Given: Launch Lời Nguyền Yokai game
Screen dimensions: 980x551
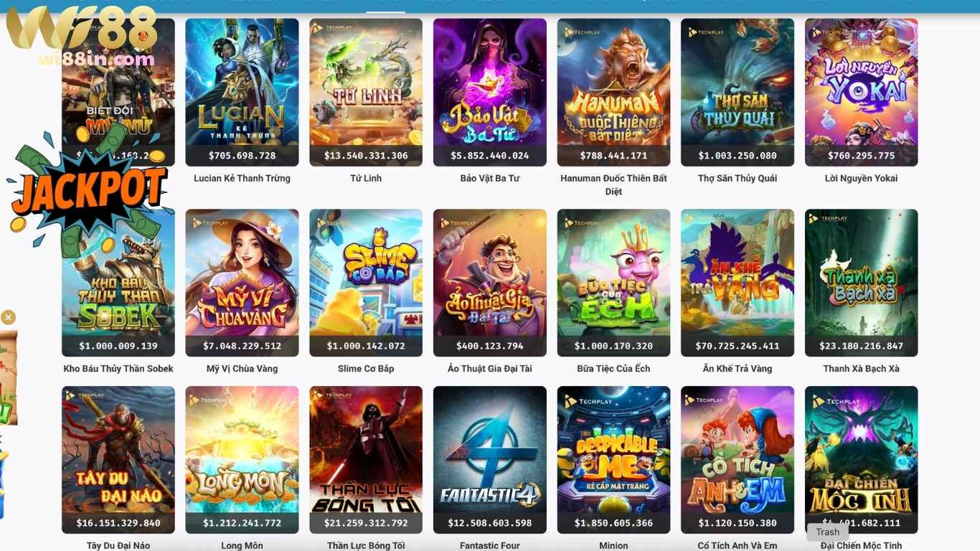Looking at the screenshot, I should click(861, 93).
